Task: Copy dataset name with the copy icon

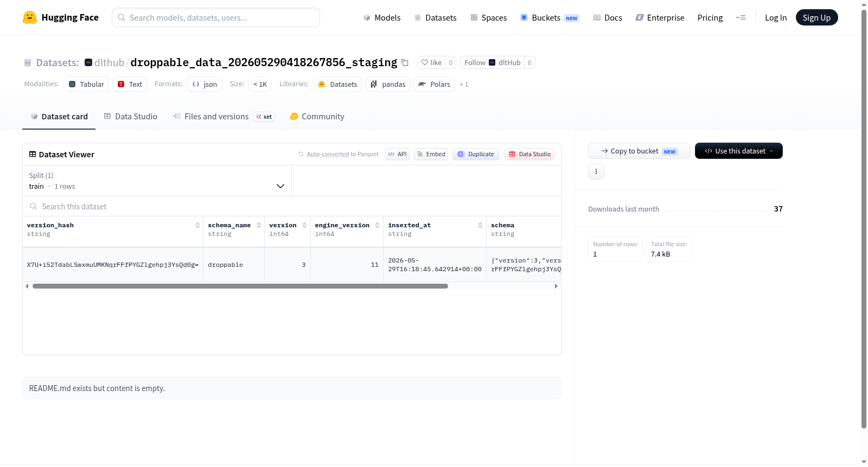Action: [405, 62]
